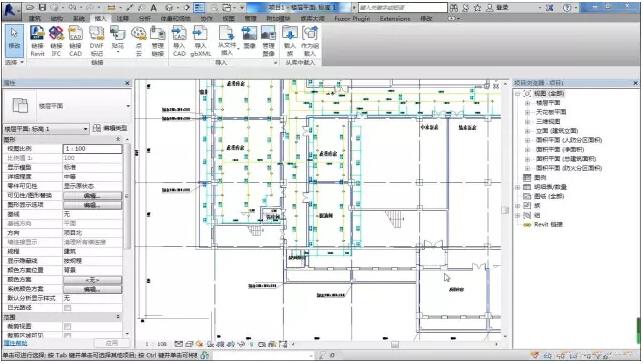This screenshot has width=643, height=364.
Task: Switch to the 协作 ribbon tab
Action: coord(207,18)
